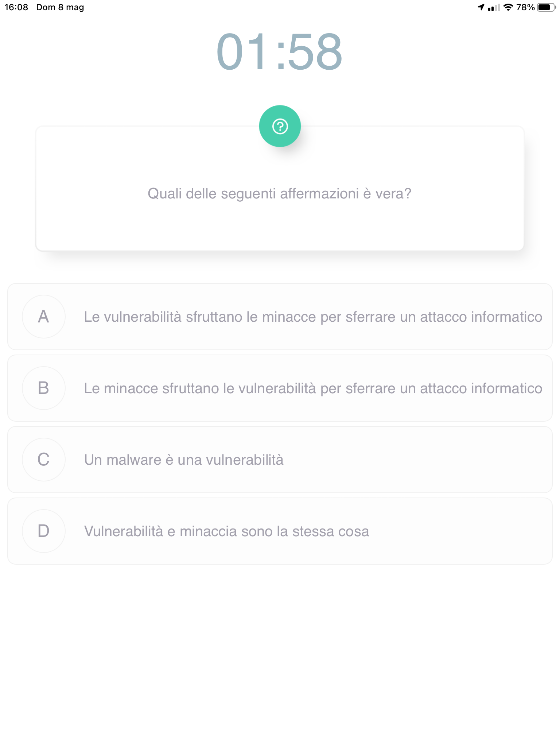Select the circle labeled D
Image resolution: width=560 pixels, height=747 pixels.
(44, 531)
